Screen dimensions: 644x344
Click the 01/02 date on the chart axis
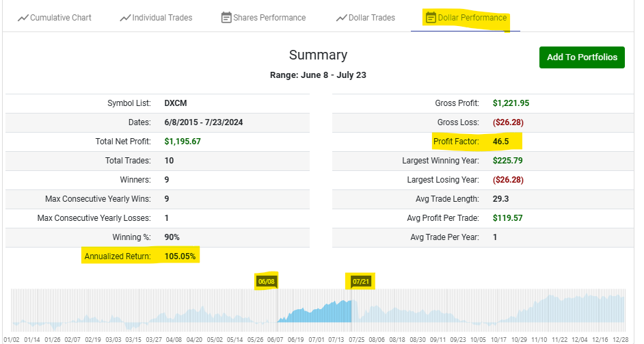pos(12,339)
